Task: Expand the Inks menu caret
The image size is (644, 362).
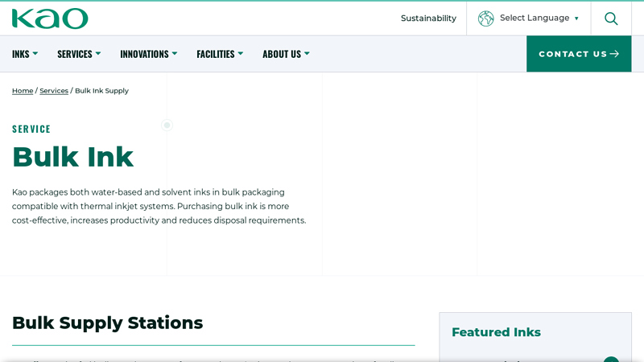Action: pos(35,54)
